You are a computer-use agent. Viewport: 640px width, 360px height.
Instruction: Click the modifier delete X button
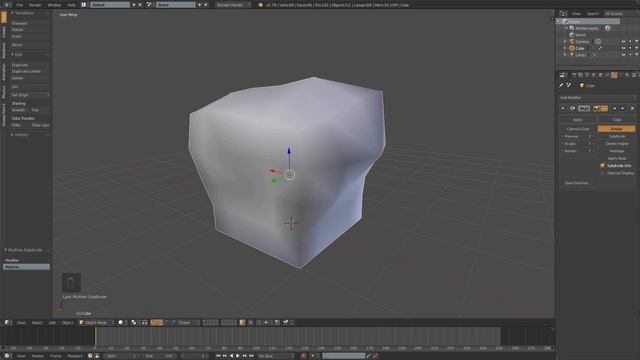[633, 109]
